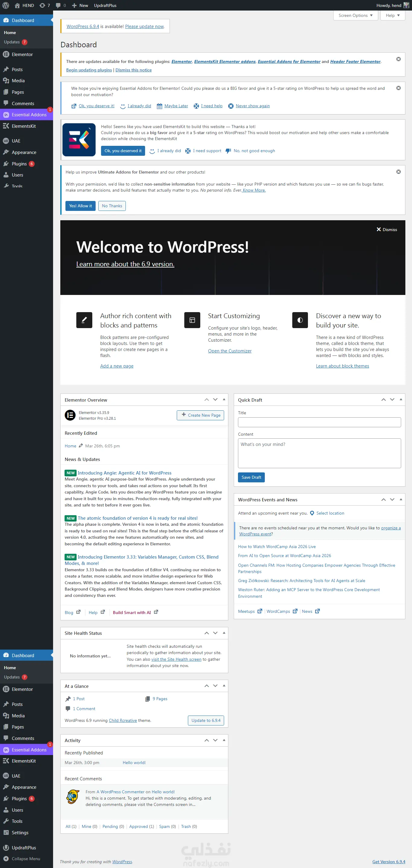Open Build Smart with AI link
The height and width of the screenshot is (868, 412).
pyautogui.click(x=135, y=613)
